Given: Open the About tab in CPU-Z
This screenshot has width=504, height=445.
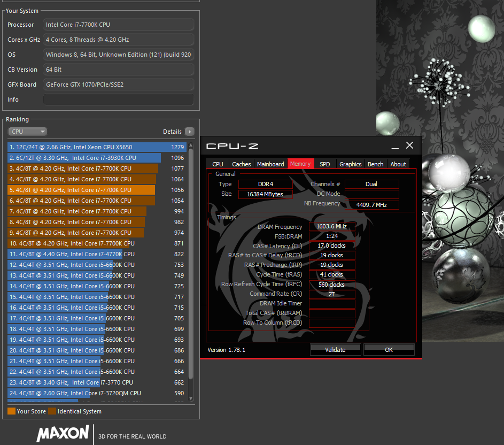Looking at the screenshot, I should click(x=398, y=164).
